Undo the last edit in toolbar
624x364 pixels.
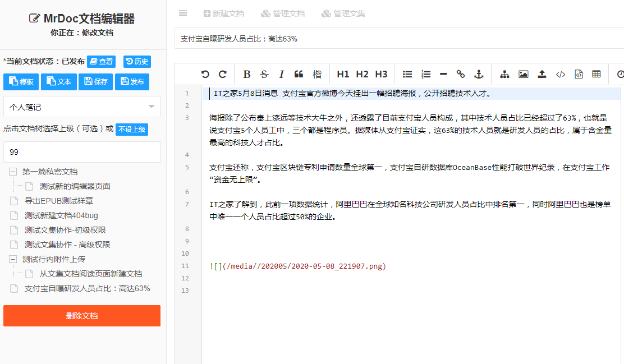(205, 74)
